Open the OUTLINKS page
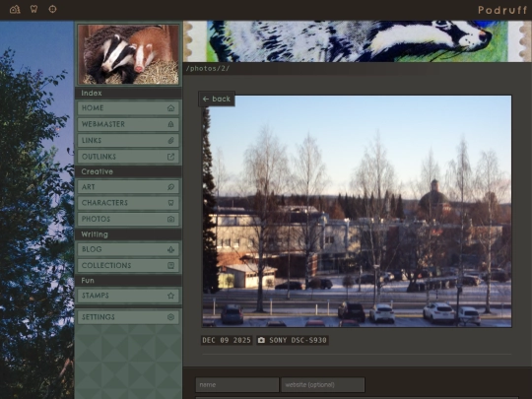The image size is (532, 399). tap(128, 157)
